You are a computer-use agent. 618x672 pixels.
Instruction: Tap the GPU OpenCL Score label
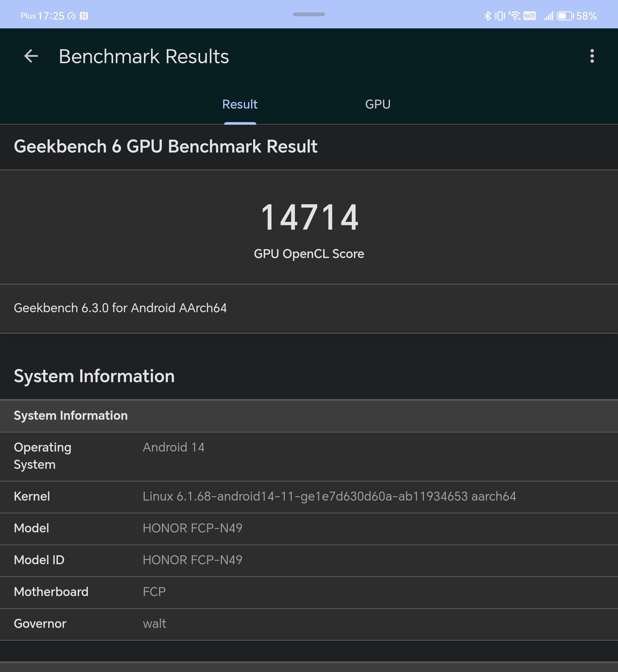point(309,254)
